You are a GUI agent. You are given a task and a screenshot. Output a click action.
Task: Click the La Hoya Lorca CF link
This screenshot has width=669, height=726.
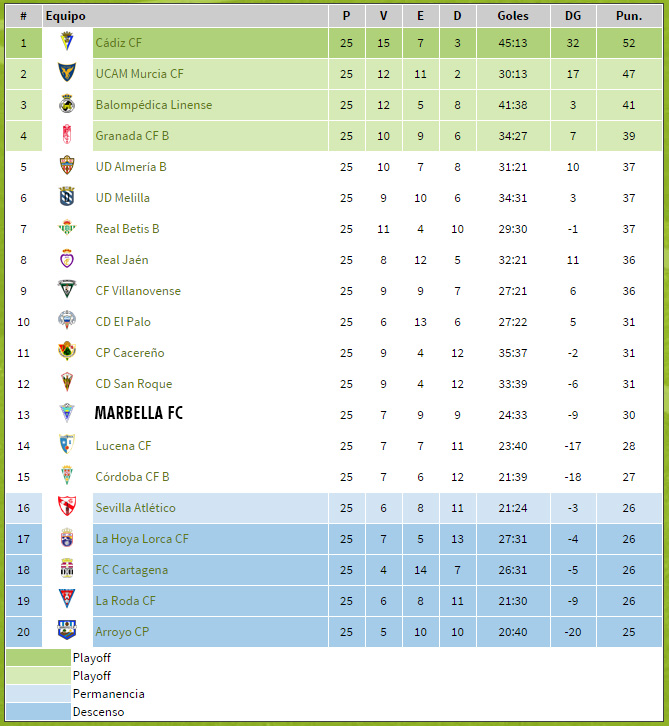click(142, 539)
